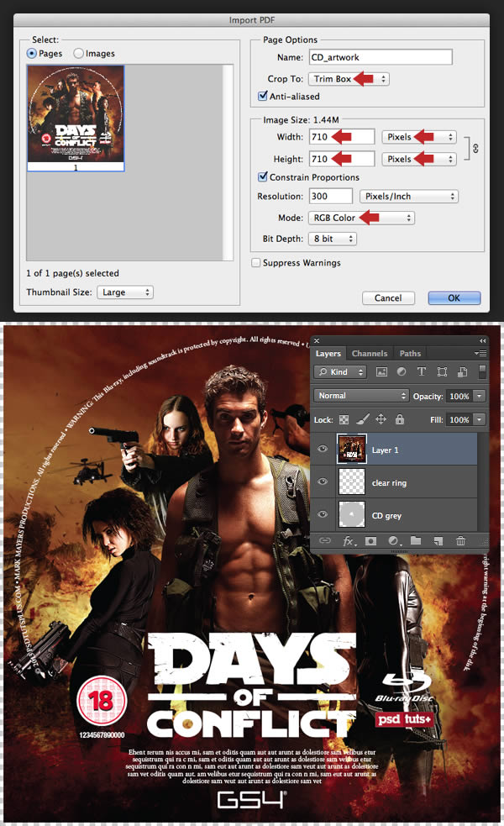This screenshot has width=504, height=826.
Task: Click the add layer style fx icon
Action: [x=349, y=541]
